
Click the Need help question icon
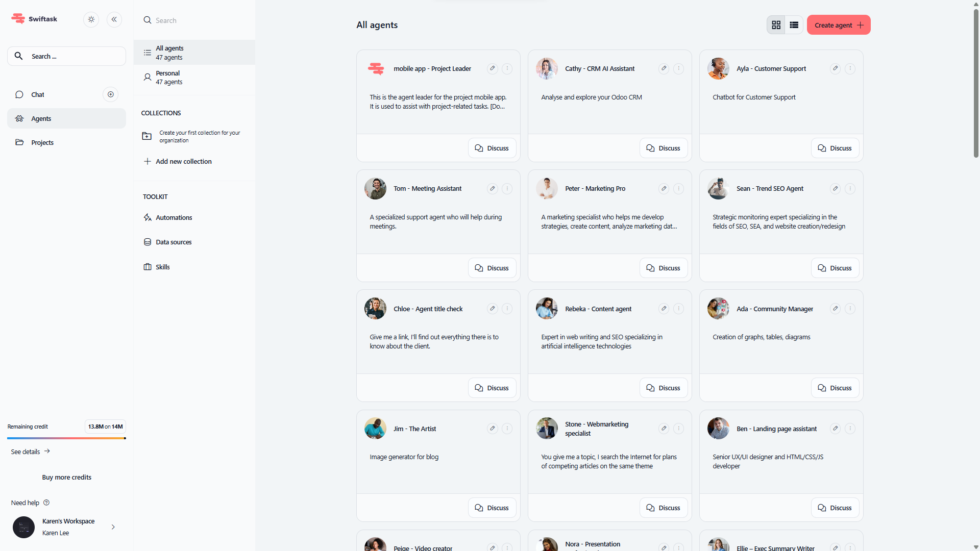coord(46,503)
